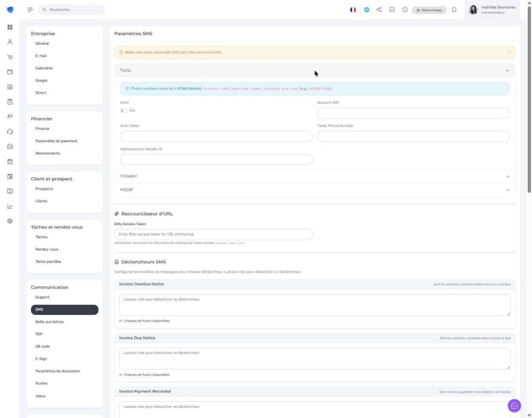Change language via French flag icon
The image size is (532, 418).
[x=353, y=10]
